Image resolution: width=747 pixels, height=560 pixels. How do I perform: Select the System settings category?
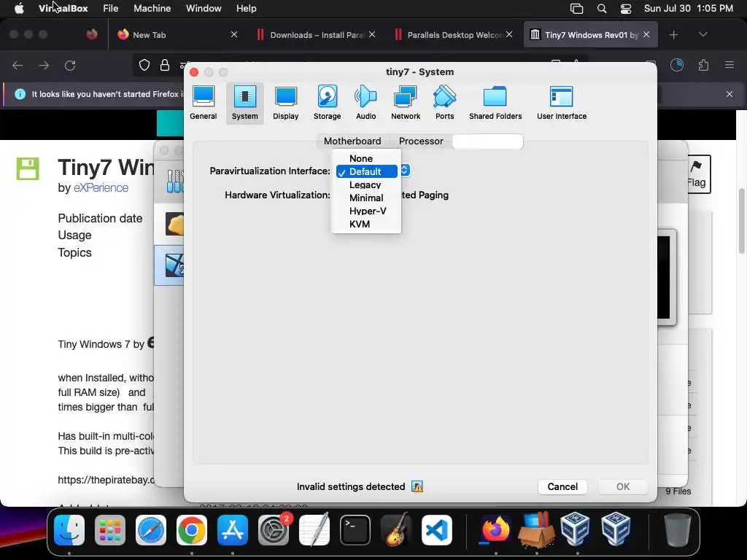coord(245,103)
